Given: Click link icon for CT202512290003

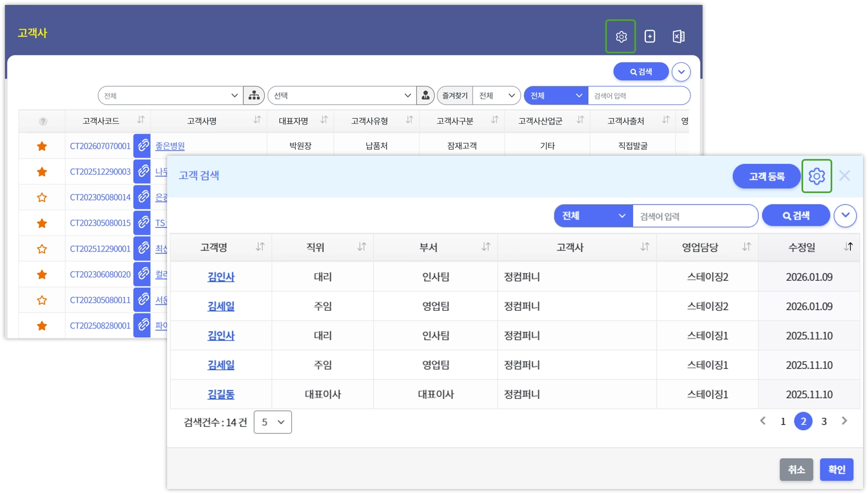Looking at the screenshot, I should [x=142, y=172].
